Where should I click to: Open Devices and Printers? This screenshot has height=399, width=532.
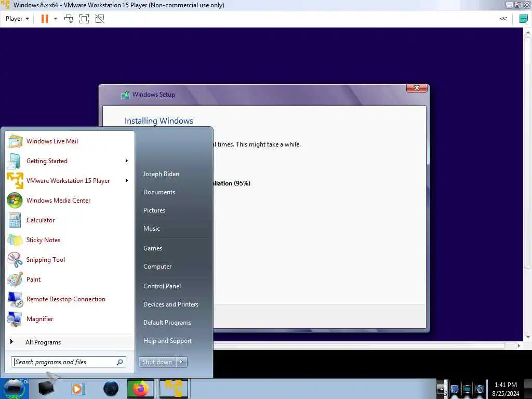(x=170, y=304)
